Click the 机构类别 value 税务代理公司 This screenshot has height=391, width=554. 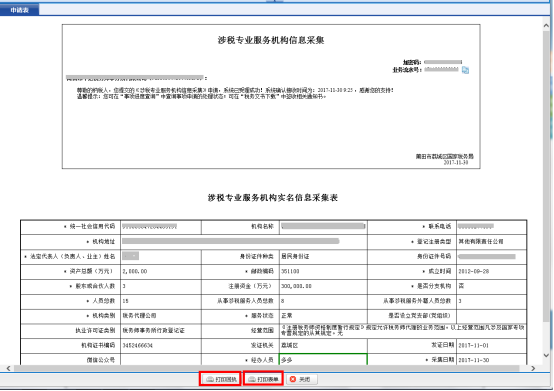pos(139,315)
